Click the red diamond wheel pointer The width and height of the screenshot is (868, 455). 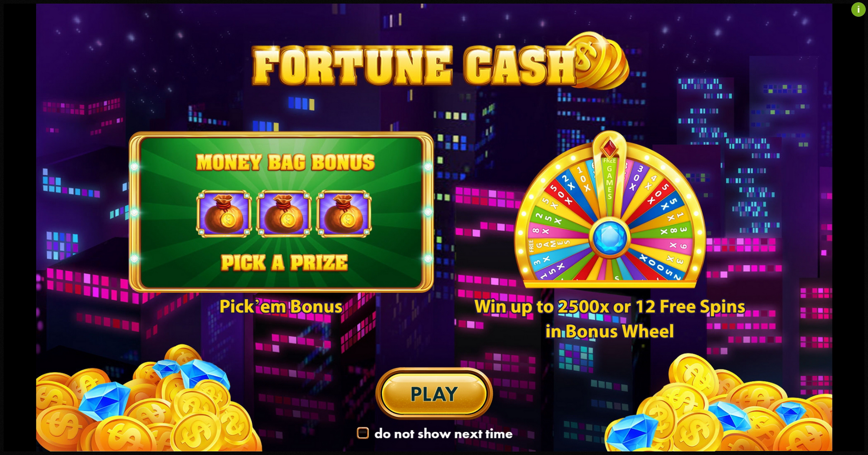coord(609,148)
